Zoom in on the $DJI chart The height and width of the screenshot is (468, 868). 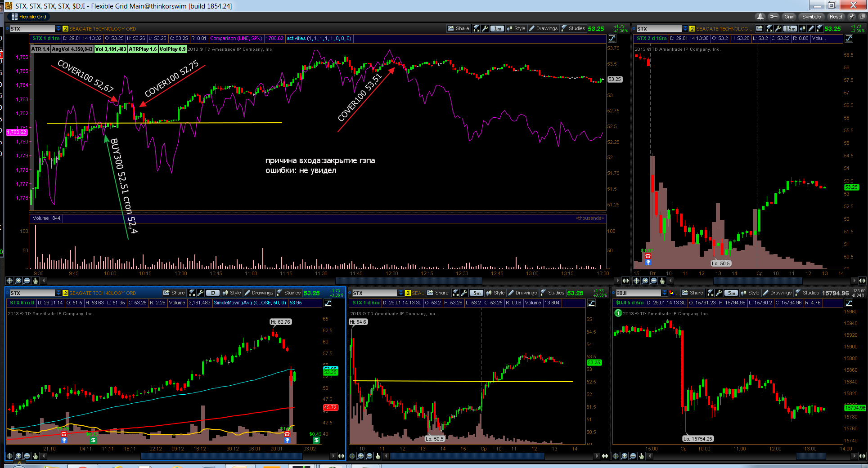[625, 456]
